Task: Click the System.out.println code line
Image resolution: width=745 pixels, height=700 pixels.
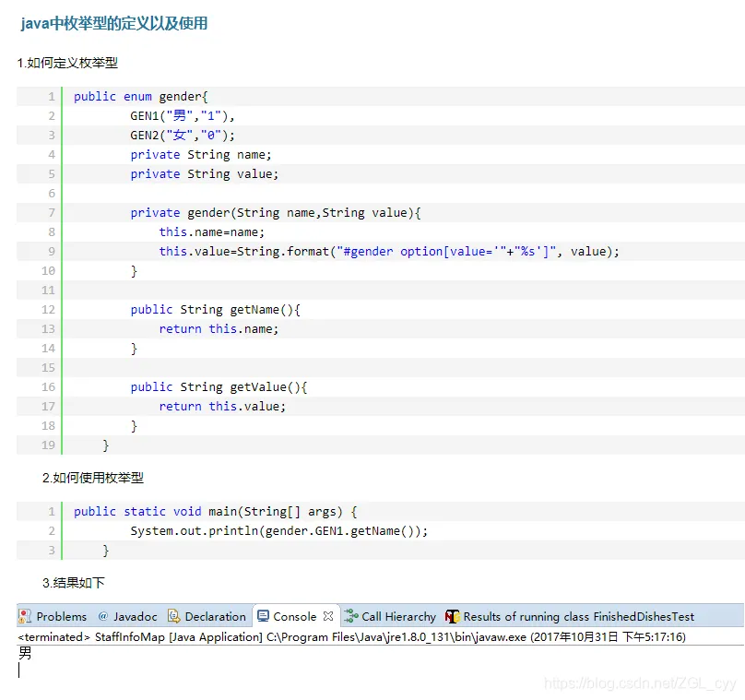Action: (x=279, y=531)
